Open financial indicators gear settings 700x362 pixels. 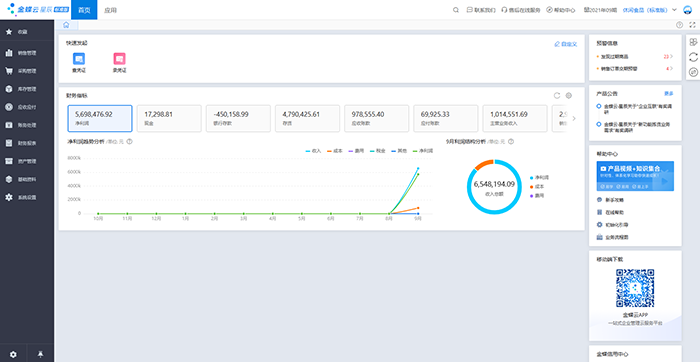(569, 96)
